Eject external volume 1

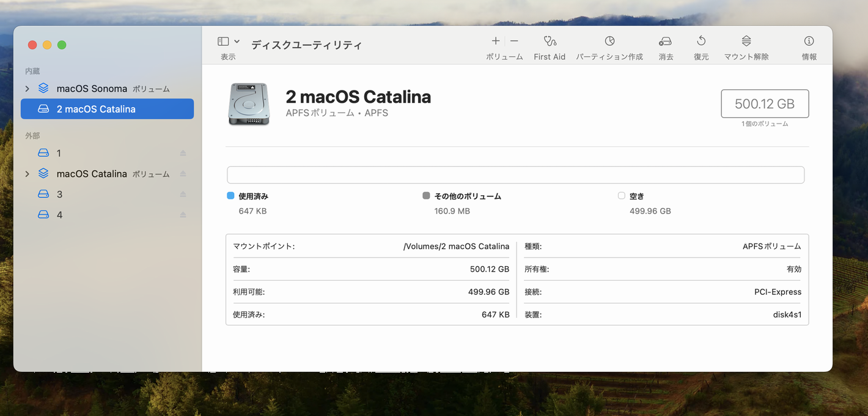pyautogui.click(x=183, y=153)
